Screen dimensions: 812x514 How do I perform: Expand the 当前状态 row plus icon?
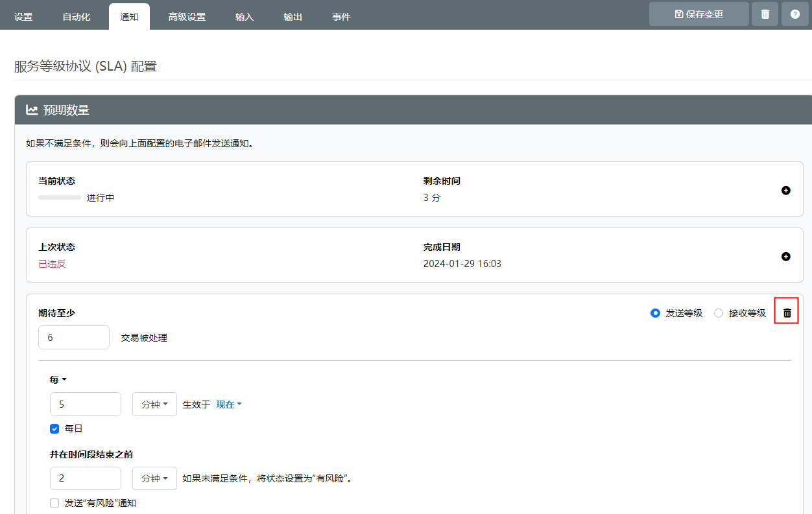pos(785,191)
